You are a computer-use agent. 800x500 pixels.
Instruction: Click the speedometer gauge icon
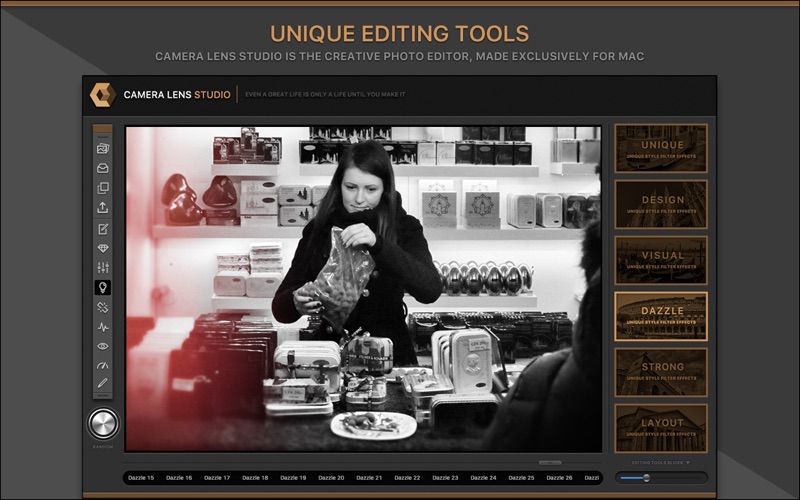(103, 365)
